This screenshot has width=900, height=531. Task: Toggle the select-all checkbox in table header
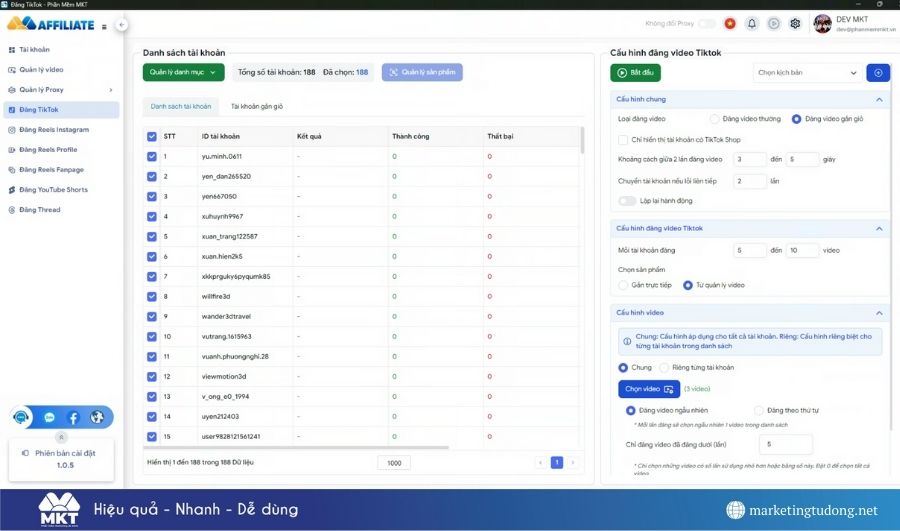point(152,137)
